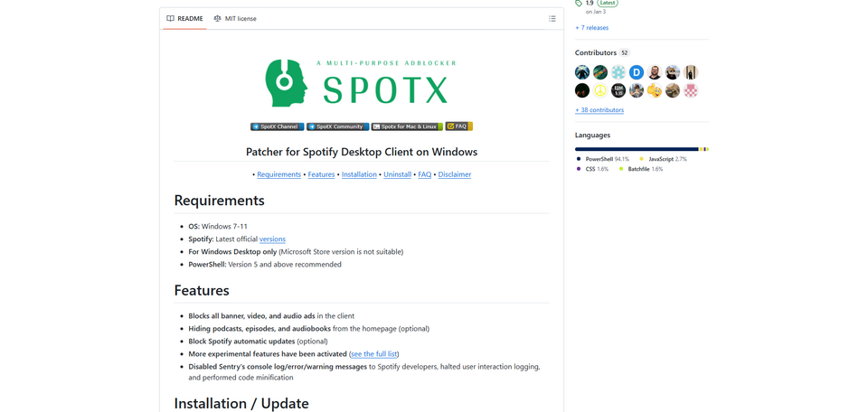Click the 'Features' section heading
This screenshot has width=868, height=412.
tap(202, 290)
